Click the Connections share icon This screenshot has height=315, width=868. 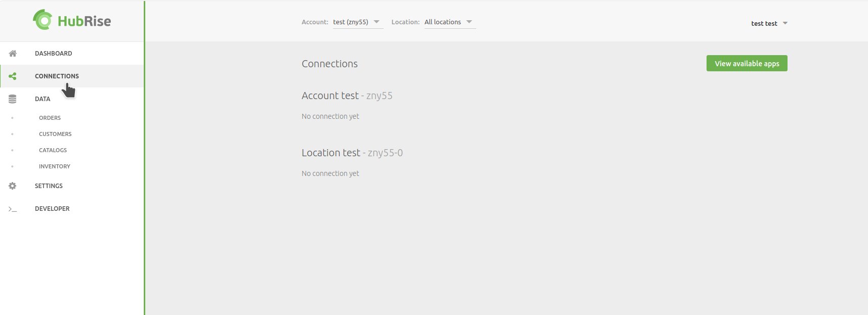pyautogui.click(x=13, y=76)
